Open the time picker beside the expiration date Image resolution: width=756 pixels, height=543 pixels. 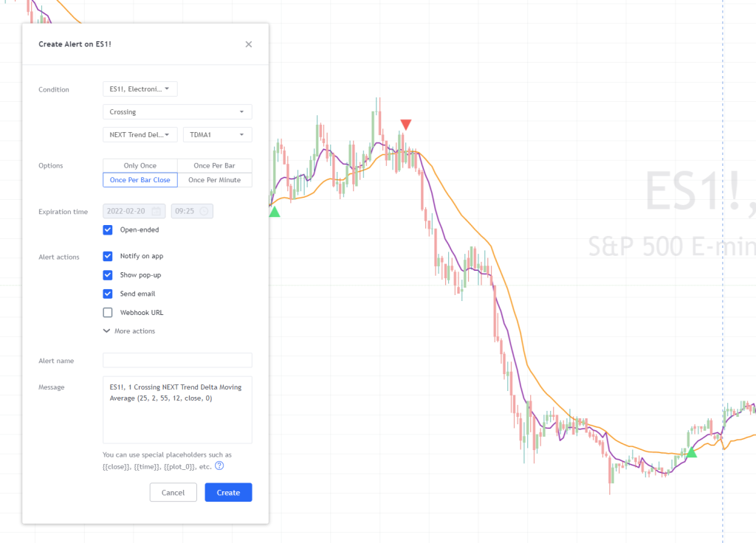pos(205,211)
